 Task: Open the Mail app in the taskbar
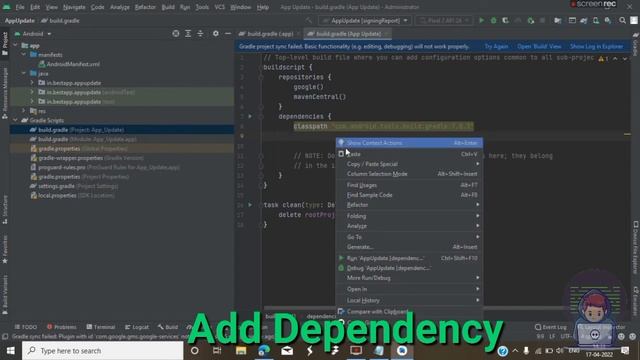point(287,351)
